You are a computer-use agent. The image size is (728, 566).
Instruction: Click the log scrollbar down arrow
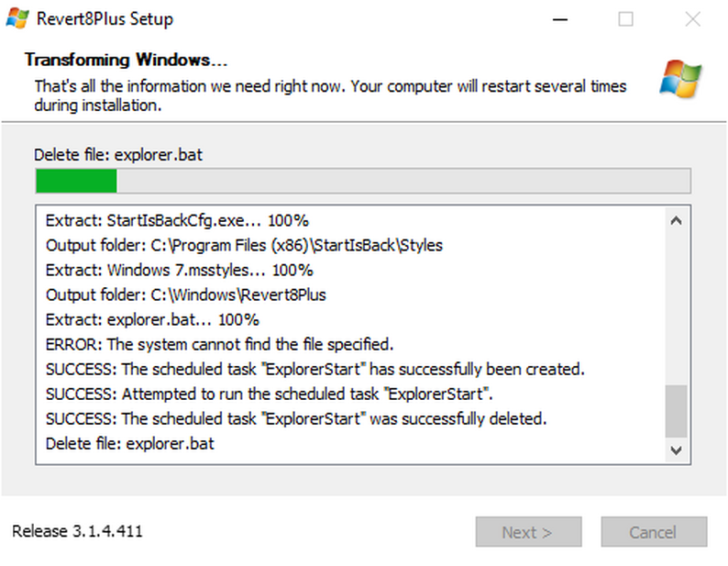[676, 450]
